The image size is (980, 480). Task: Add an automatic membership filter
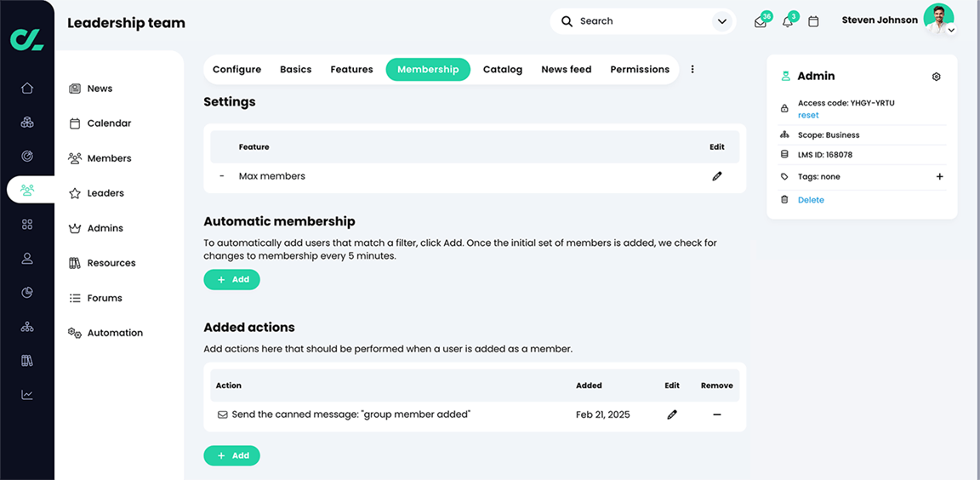(x=231, y=279)
